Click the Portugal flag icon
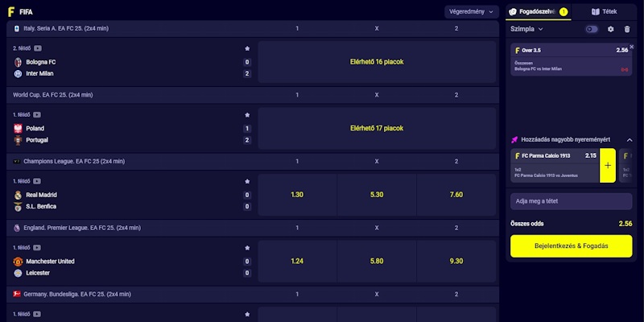The image size is (644, 322). tap(18, 140)
